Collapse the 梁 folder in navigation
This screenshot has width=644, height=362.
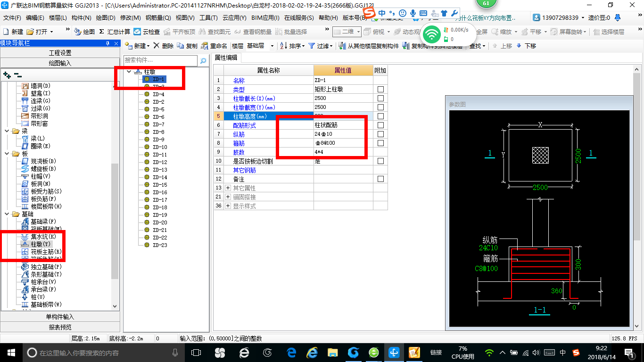[7, 131]
